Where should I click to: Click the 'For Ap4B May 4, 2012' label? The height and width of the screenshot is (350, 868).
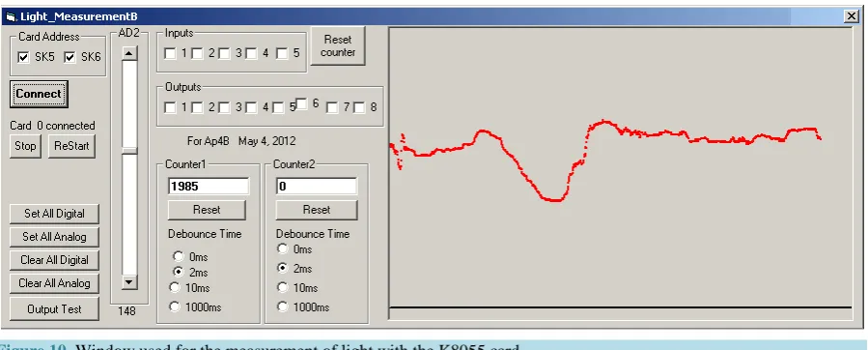coord(241,141)
